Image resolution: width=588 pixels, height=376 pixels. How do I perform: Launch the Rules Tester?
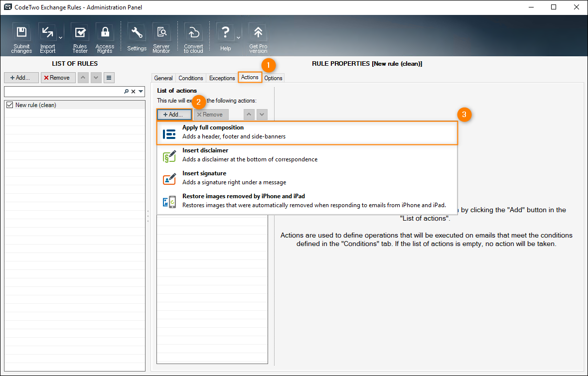point(80,38)
